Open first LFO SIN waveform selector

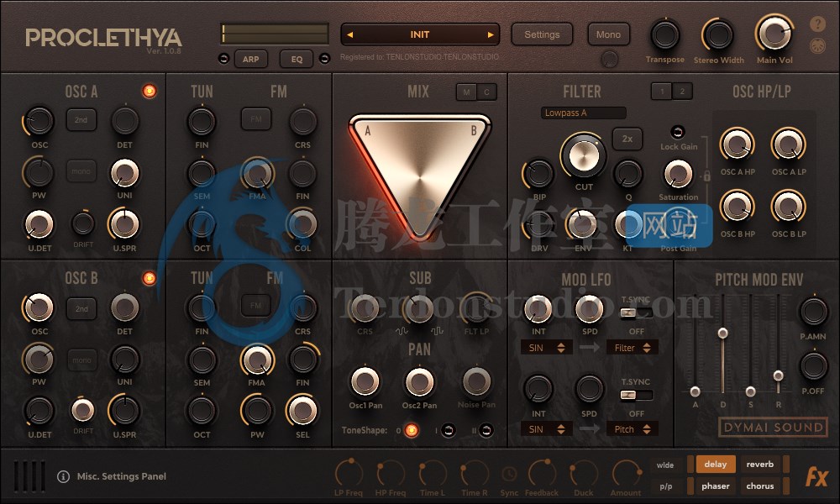pos(547,348)
